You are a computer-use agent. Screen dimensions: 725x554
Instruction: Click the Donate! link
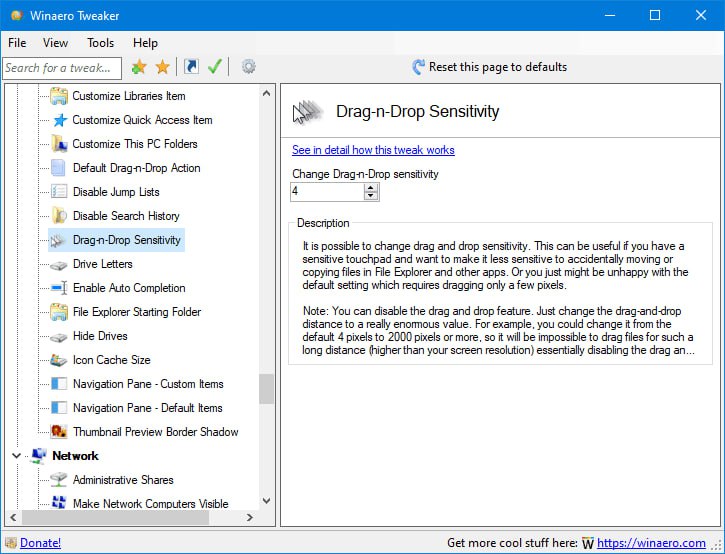[40, 543]
